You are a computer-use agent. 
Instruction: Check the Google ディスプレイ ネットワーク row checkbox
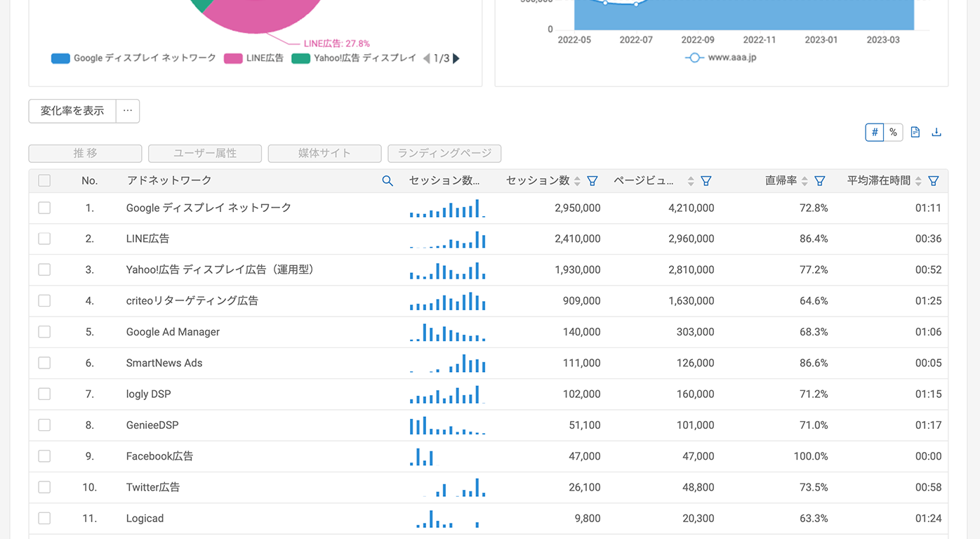click(44, 208)
